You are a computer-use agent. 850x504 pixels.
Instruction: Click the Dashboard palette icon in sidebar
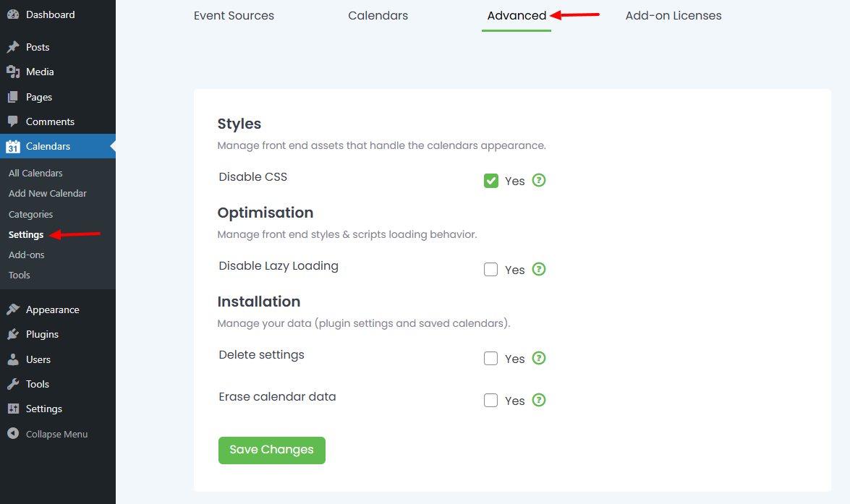coord(13,14)
